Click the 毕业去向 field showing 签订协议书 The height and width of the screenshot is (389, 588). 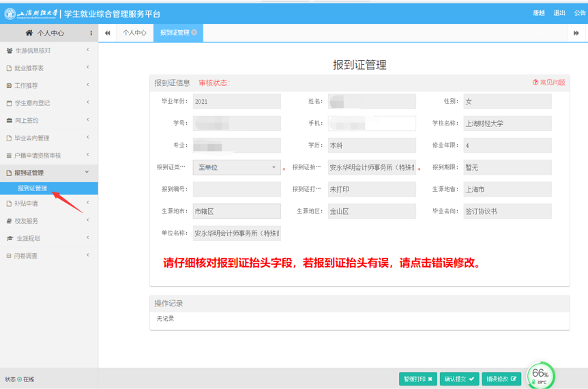coord(508,211)
